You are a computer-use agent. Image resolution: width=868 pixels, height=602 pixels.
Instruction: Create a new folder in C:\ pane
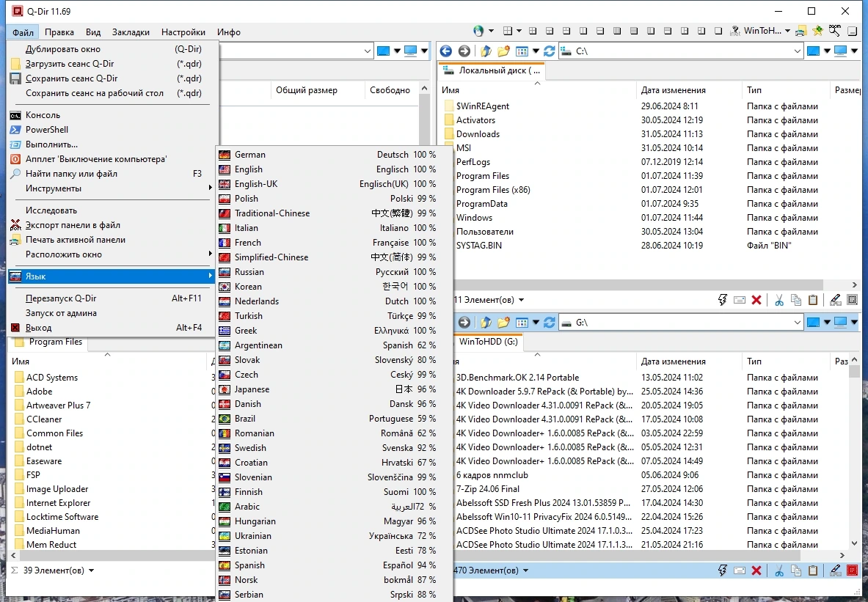(503, 51)
